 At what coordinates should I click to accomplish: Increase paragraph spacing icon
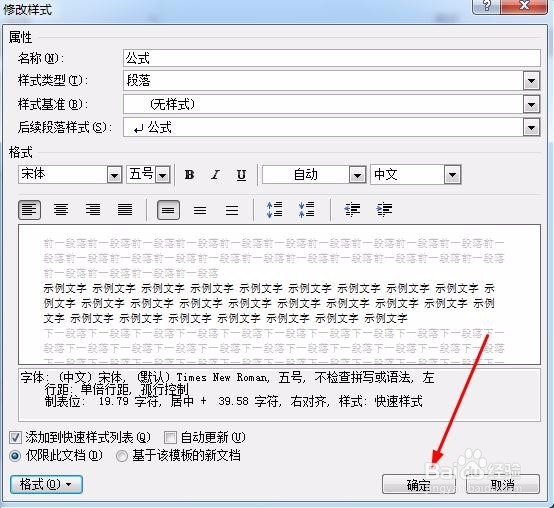pyautogui.click(x=275, y=209)
